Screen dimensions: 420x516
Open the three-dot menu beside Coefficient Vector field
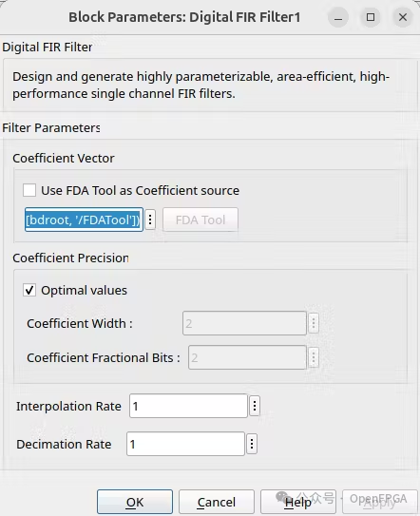150,220
